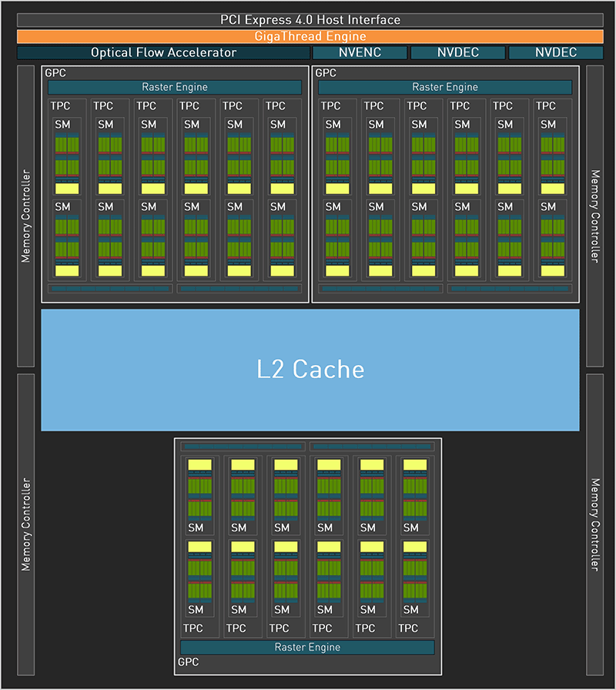The height and width of the screenshot is (690, 616).
Task: Select the last TPC label in top-right GPC
Action: (x=545, y=106)
